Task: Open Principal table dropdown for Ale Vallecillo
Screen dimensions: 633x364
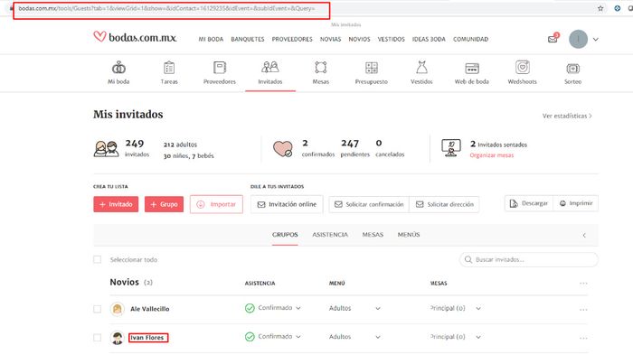Action: point(478,309)
